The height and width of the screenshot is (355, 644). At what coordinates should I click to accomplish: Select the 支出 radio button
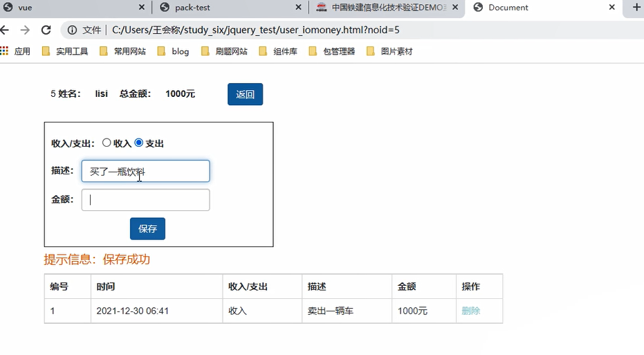139,143
